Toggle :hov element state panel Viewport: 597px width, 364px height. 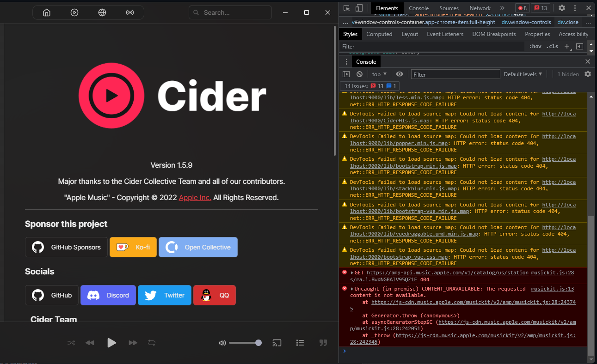(535, 46)
